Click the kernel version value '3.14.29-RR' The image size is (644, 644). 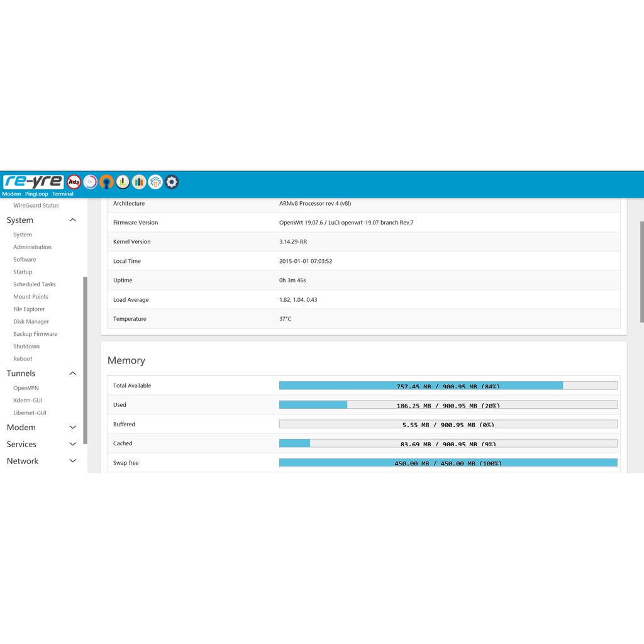click(x=293, y=242)
